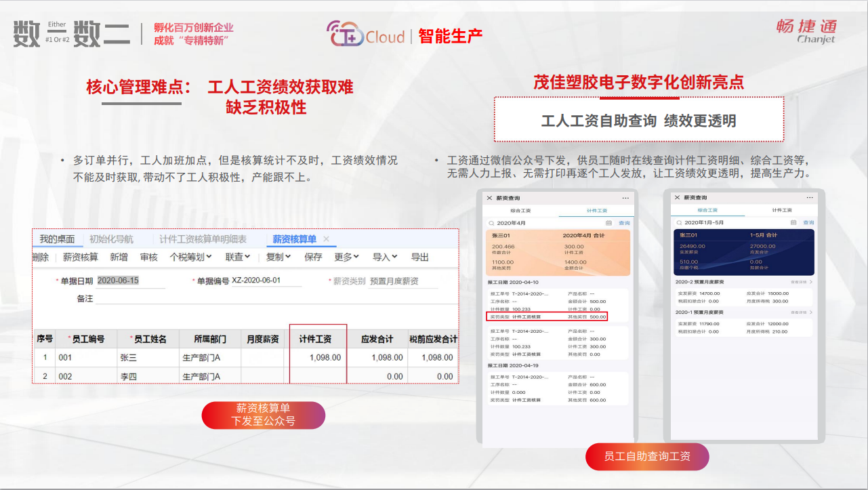Expand 查看详情 for 2020-2 预置月度薪资
This screenshot has width=868, height=490.
(x=801, y=281)
